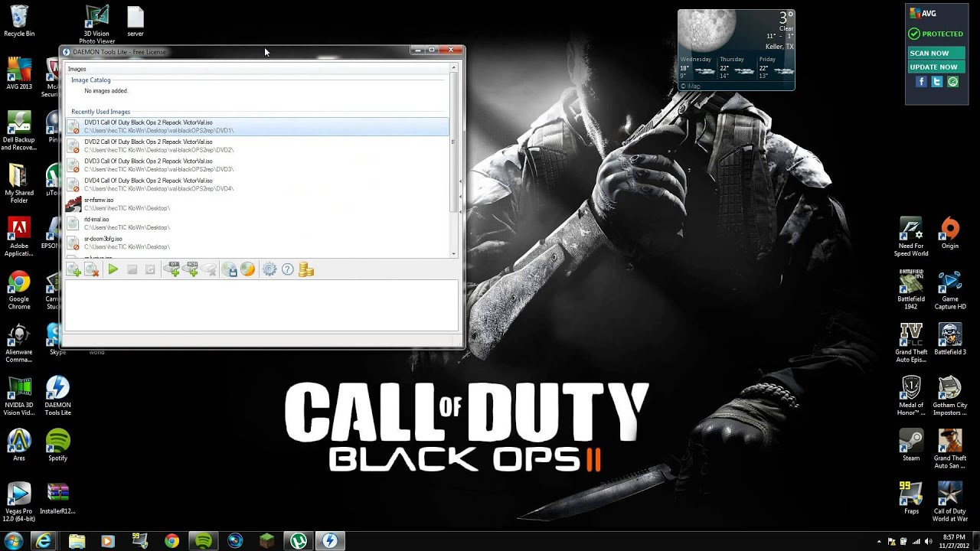Create a disc image

pyautogui.click(x=231, y=269)
